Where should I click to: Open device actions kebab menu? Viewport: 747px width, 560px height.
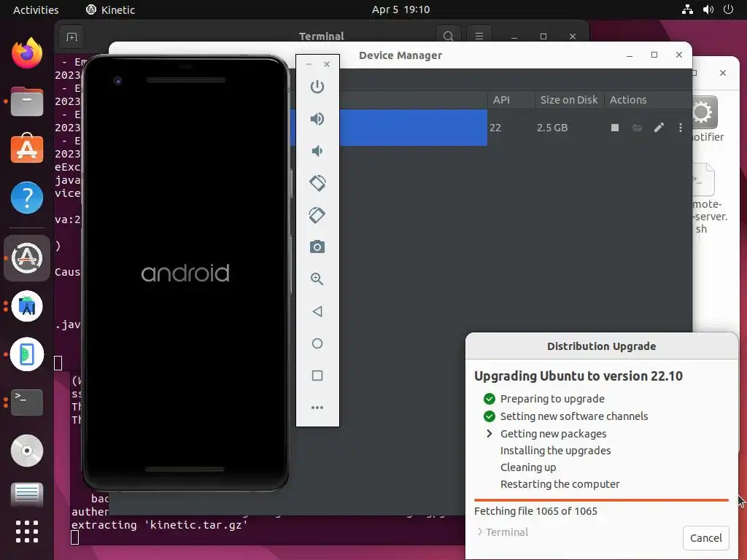tap(681, 128)
